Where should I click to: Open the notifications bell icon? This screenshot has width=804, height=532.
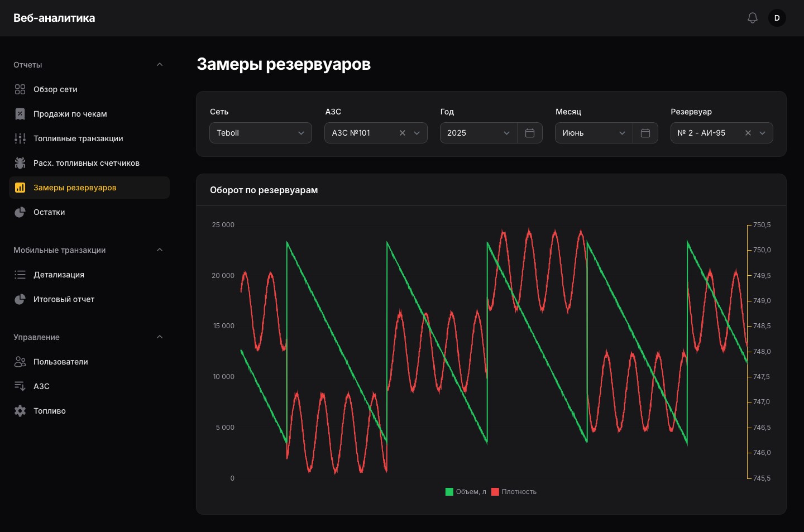[x=753, y=18]
